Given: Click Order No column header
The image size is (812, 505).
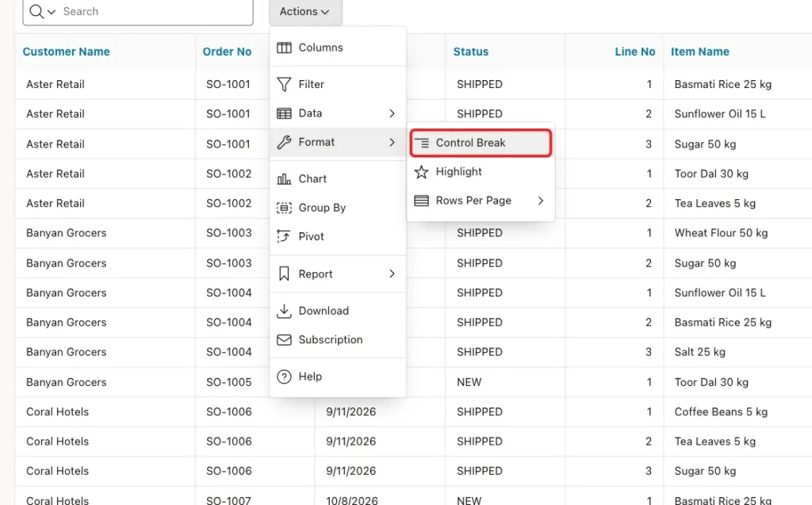Looking at the screenshot, I should click(227, 52).
